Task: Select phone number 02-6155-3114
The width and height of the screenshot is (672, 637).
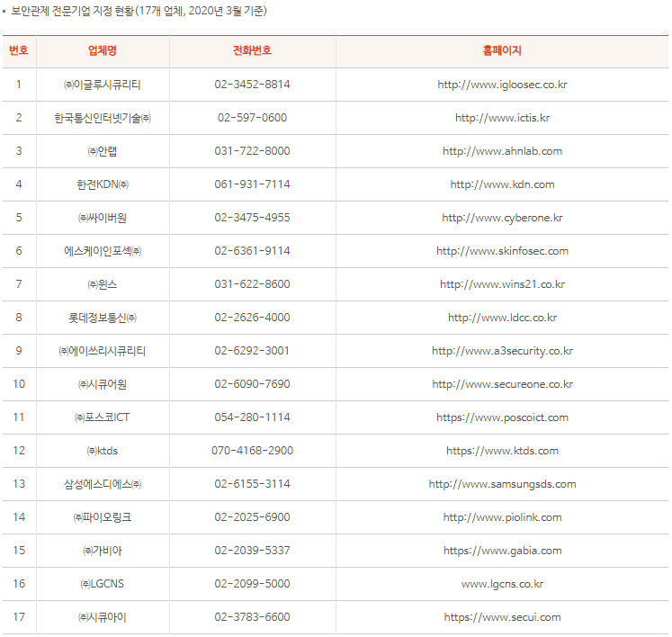Action: 252,484
